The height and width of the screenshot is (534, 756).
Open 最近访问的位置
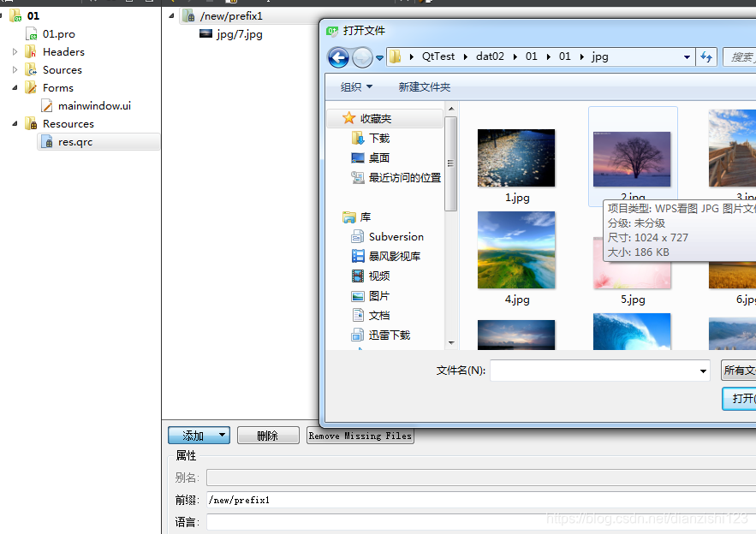coord(404,178)
